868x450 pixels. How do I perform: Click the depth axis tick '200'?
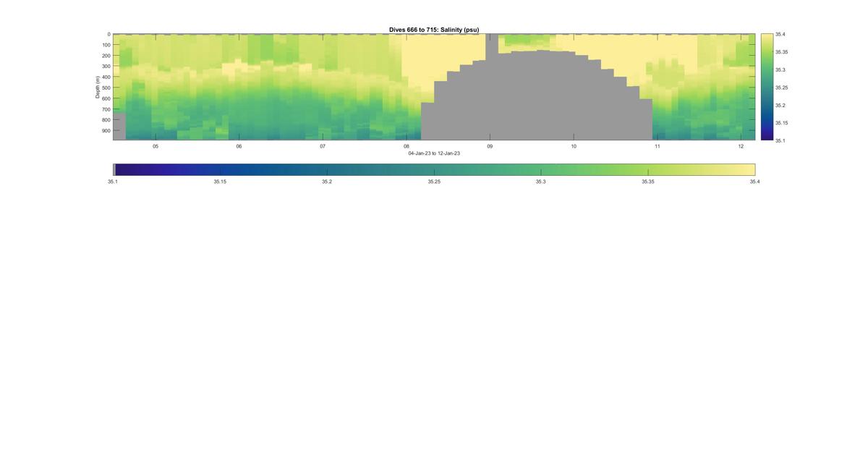pos(106,56)
